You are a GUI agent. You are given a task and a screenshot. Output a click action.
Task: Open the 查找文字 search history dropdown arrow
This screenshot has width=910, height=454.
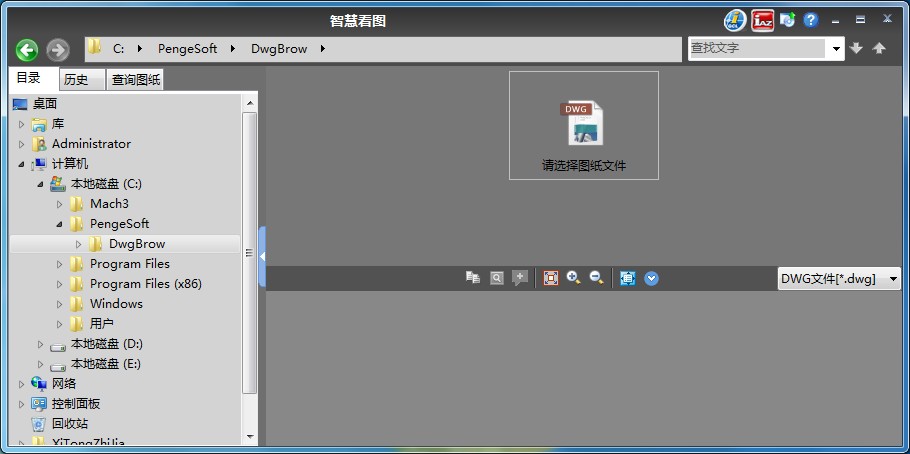pyautogui.click(x=836, y=49)
